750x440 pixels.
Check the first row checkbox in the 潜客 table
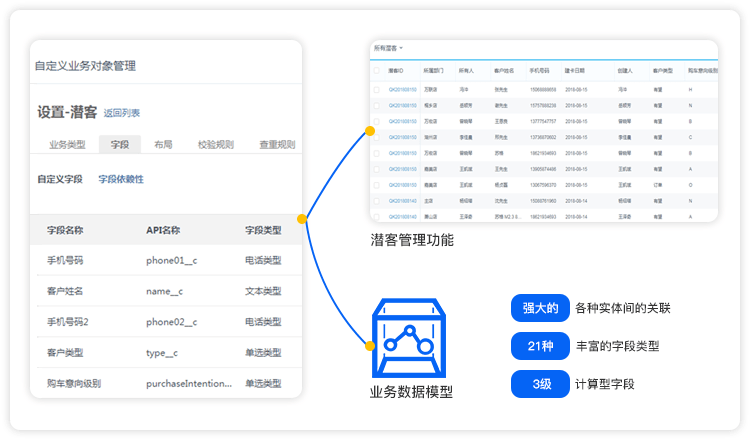click(x=377, y=89)
